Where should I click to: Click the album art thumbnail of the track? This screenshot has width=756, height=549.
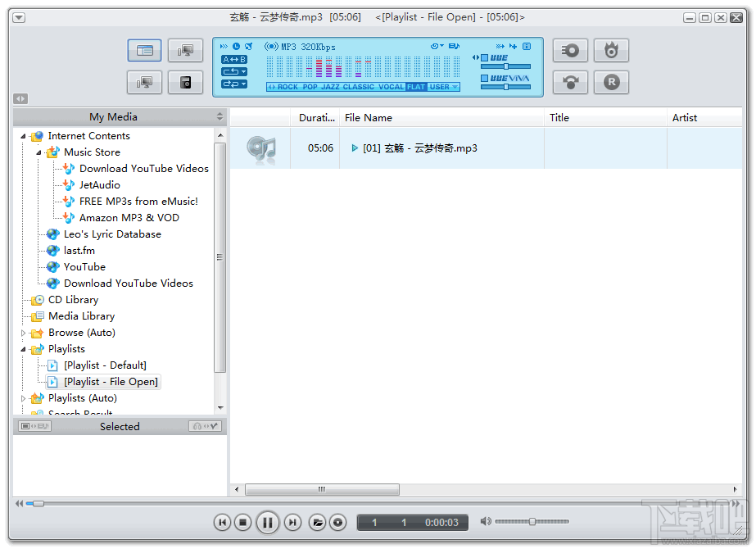coord(260,149)
